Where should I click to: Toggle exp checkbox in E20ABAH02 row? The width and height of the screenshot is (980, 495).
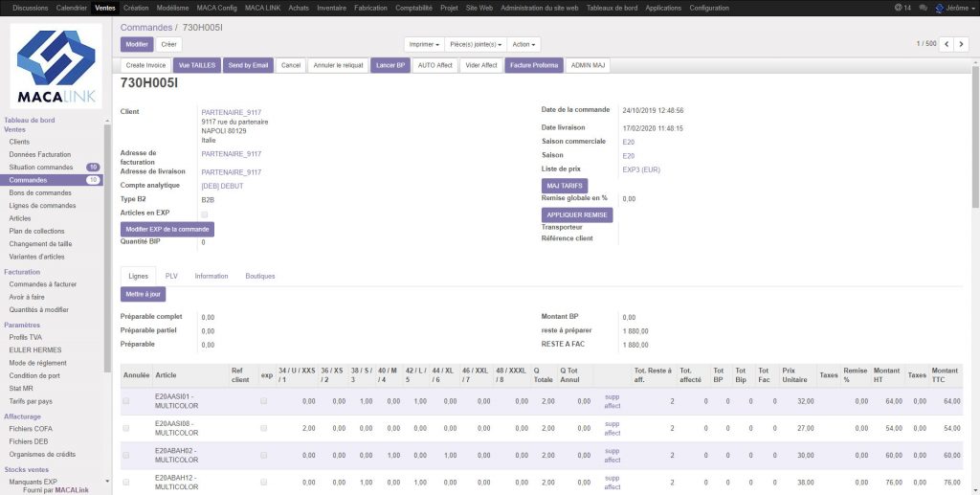tap(264, 455)
